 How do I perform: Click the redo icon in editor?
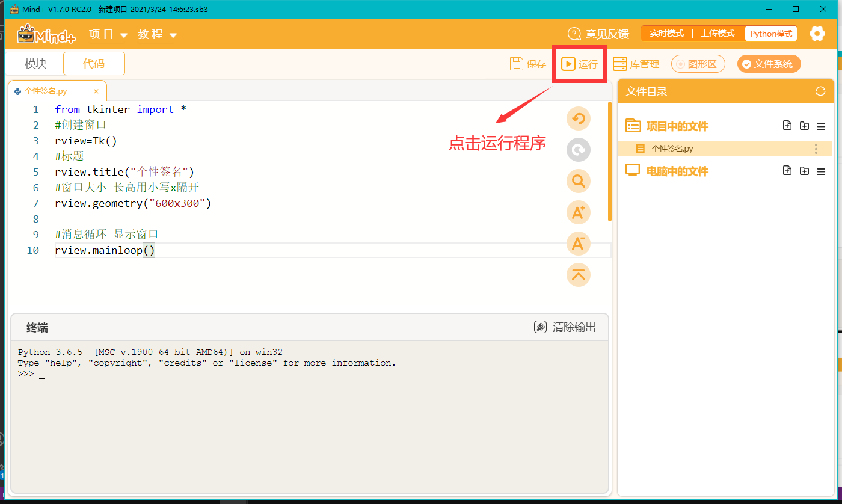[x=579, y=150]
